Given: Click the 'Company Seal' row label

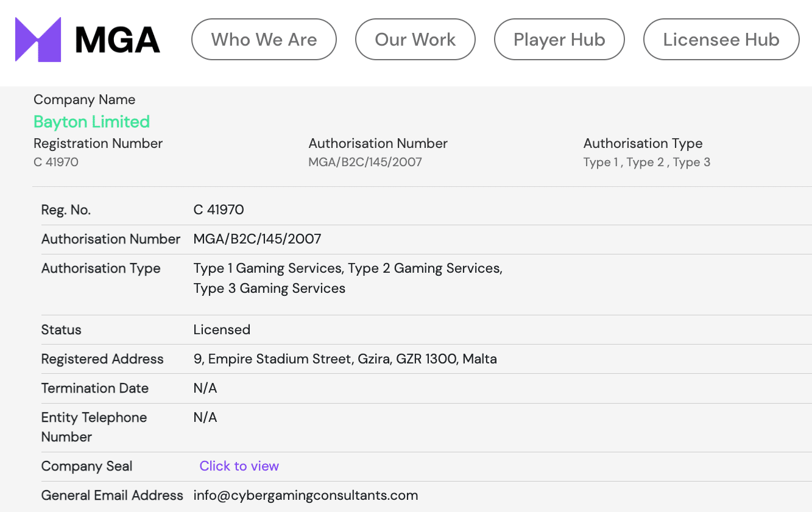Looking at the screenshot, I should coord(86,466).
